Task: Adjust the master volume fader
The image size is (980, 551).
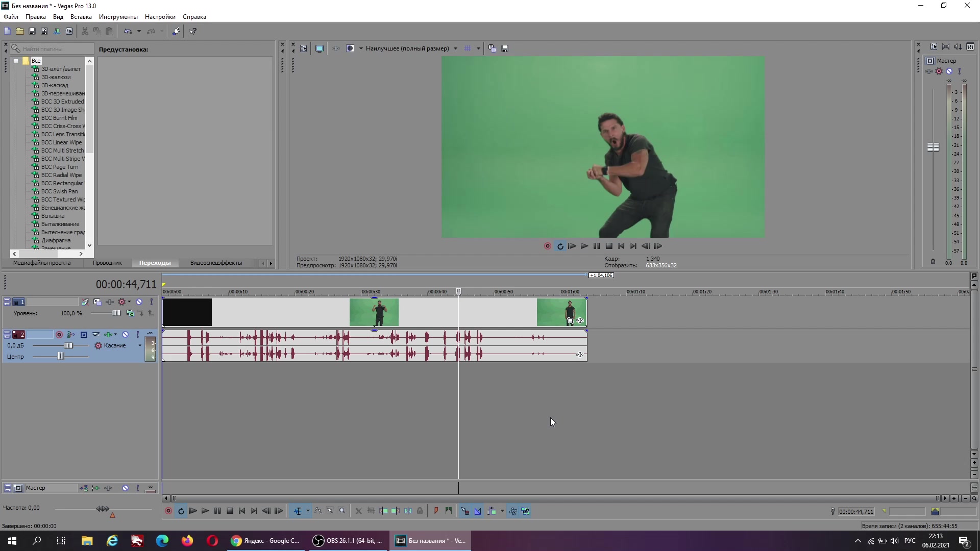Action: pyautogui.click(x=933, y=147)
